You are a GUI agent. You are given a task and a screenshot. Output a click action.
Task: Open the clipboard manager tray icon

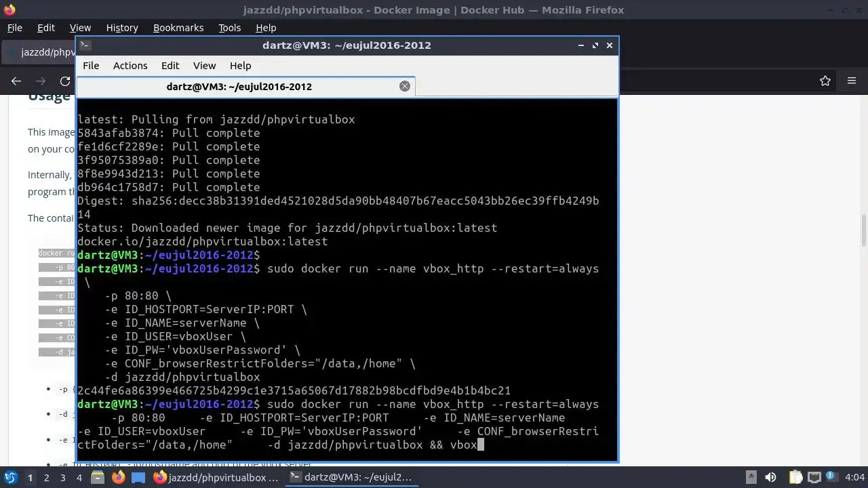(x=795, y=477)
